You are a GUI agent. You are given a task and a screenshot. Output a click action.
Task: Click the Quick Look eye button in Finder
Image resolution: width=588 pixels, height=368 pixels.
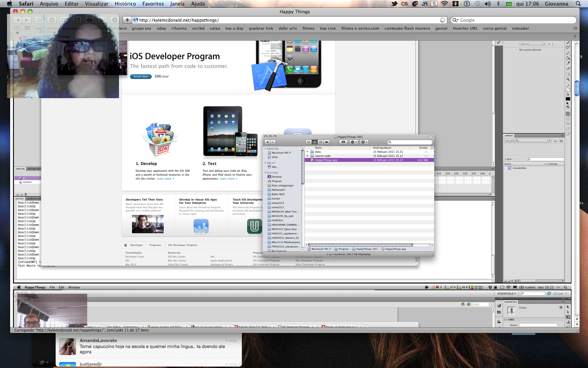[343, 142]
